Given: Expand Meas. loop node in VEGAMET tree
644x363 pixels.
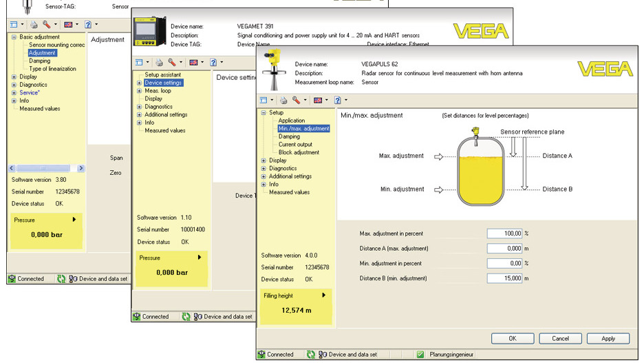Looking at the screenshot, I should pyautogui.click(x=139, y=91).
